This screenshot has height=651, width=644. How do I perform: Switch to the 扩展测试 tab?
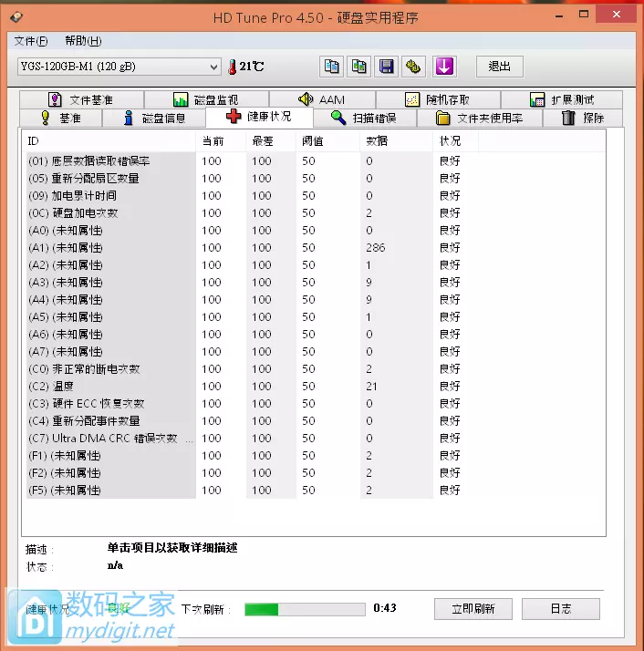[x=562, y=99]
